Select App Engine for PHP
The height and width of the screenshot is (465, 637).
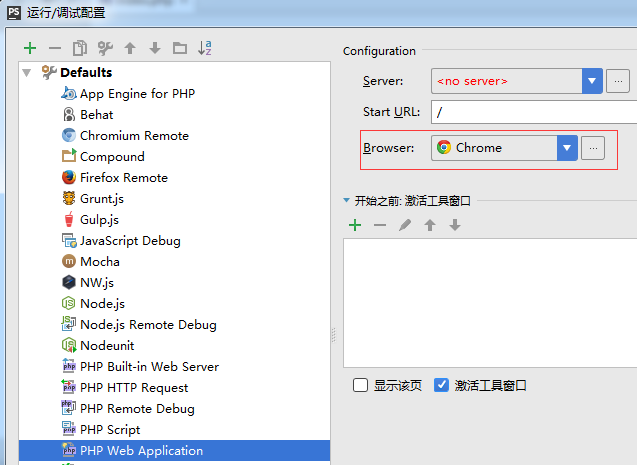(174, 94)
